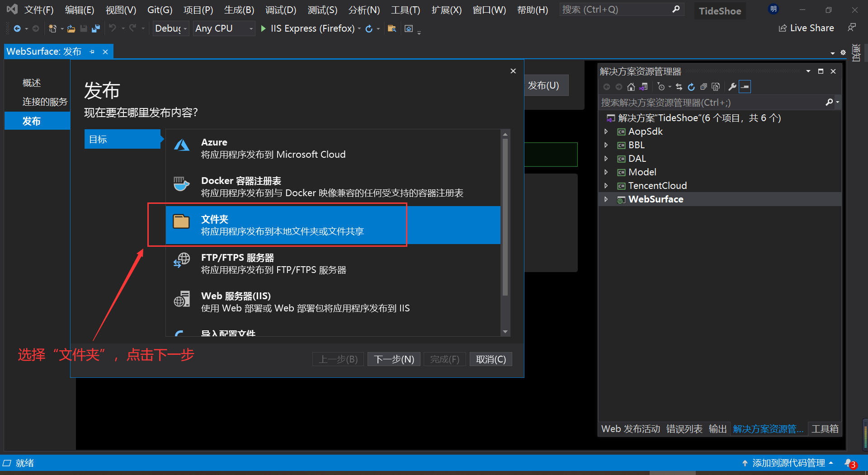
Task: Click the undo arrow icon in toolbar
Action: pyautogui.click(x=113, y=28)
